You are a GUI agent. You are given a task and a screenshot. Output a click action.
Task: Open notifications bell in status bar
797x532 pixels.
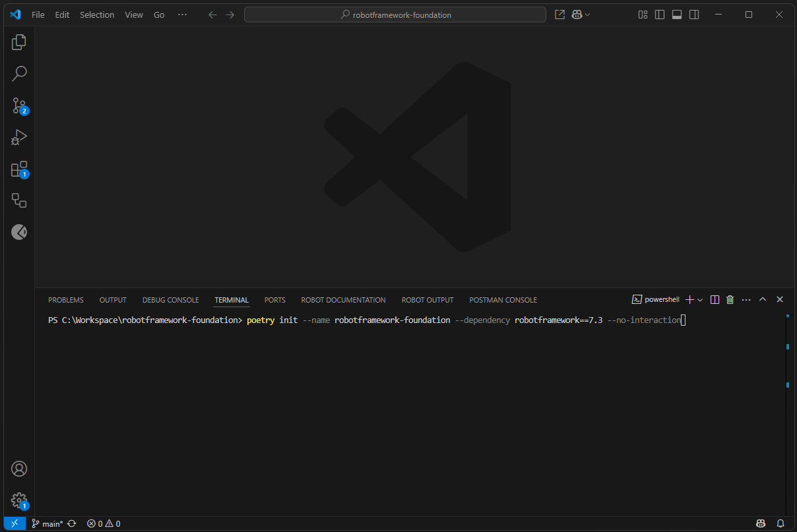pyautogui.click(x=781, y=523)
